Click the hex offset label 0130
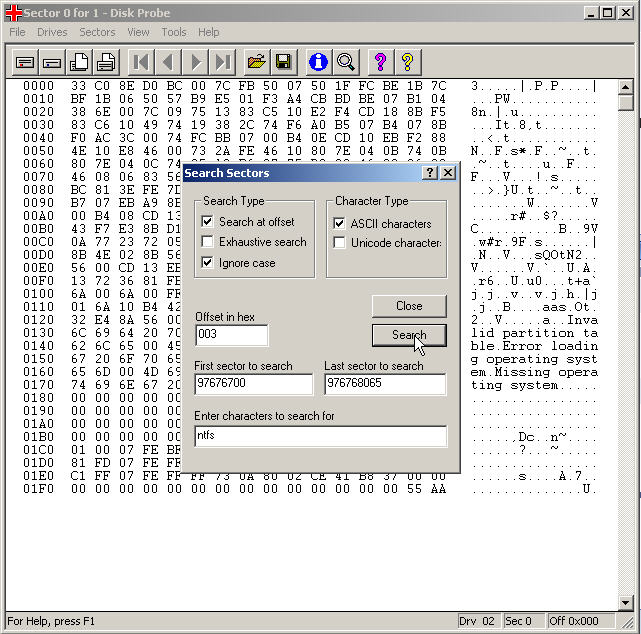This screenshot has width=641, height=634. point(38,333)
